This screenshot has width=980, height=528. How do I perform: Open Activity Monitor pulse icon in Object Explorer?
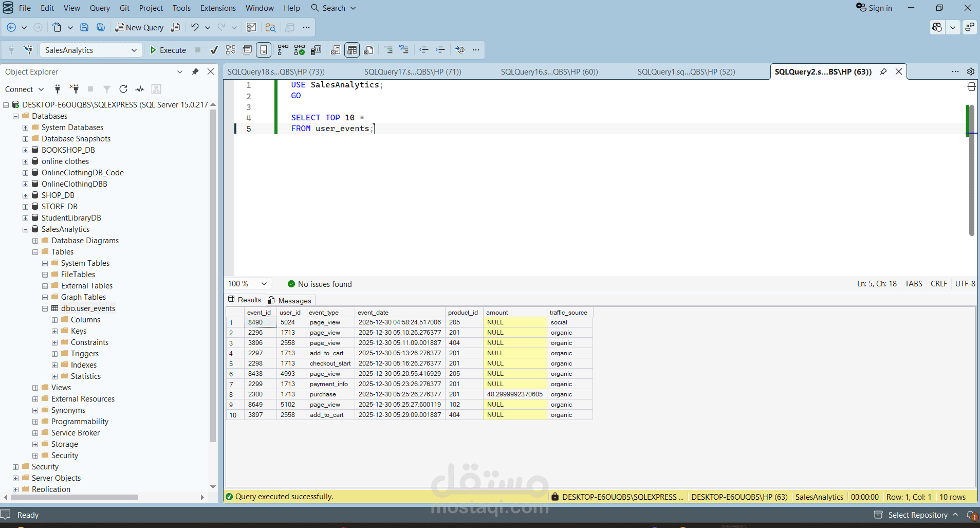(x=140, y=89)
